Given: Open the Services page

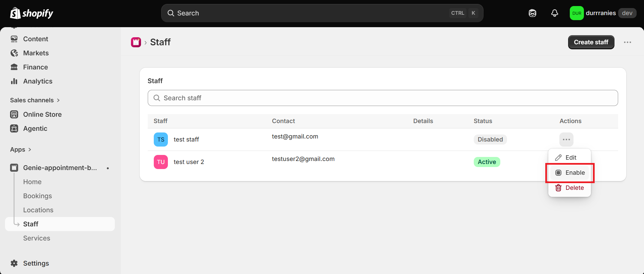Looking at the screenshot, I should coord(37,238).
